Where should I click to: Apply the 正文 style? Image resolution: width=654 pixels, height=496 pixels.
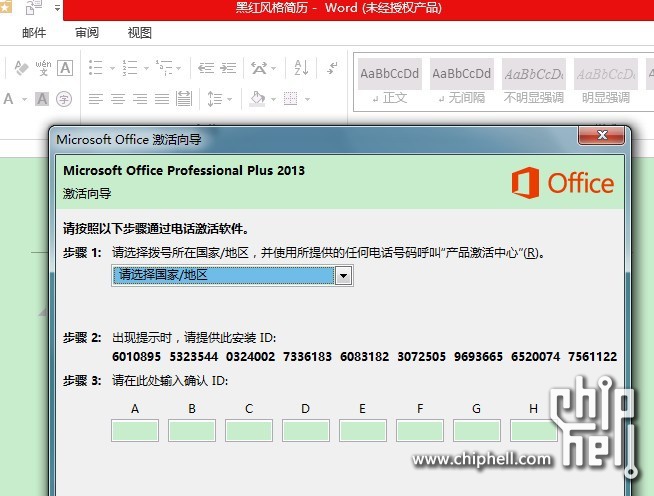pyautogui.click(x=390, y=82)
